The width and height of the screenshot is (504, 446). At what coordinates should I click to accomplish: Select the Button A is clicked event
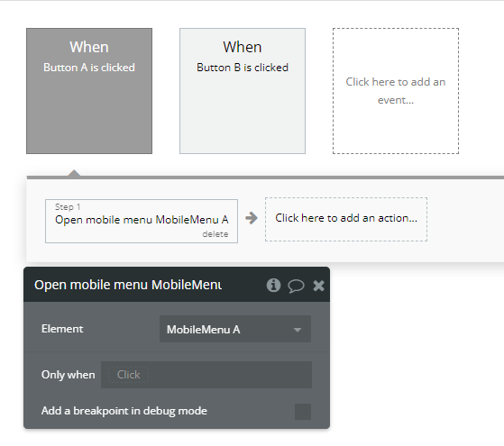89,91
